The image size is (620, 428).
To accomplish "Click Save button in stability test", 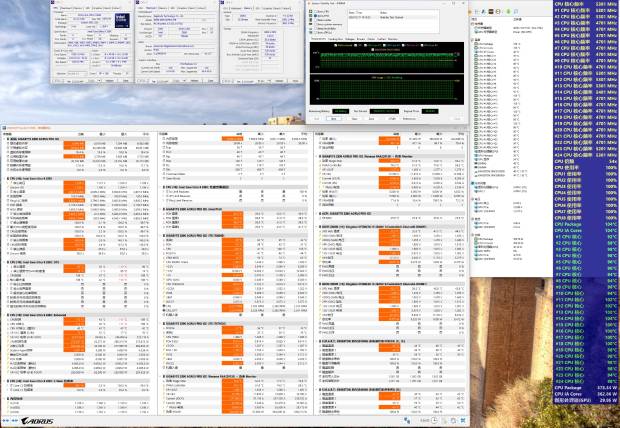I will (x=371, y=119).
